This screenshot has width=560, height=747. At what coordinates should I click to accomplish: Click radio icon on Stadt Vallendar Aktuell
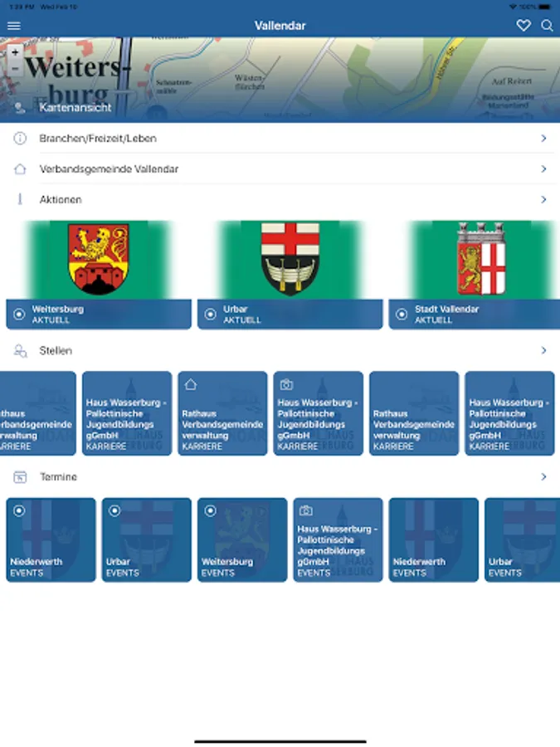[x=402, y=315]
